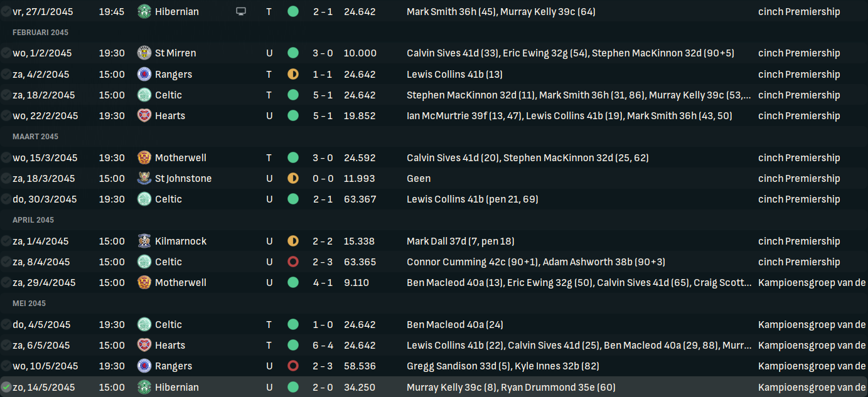
Task: Click the date 'do, 30/3/2045'
Action: (45, 199)
